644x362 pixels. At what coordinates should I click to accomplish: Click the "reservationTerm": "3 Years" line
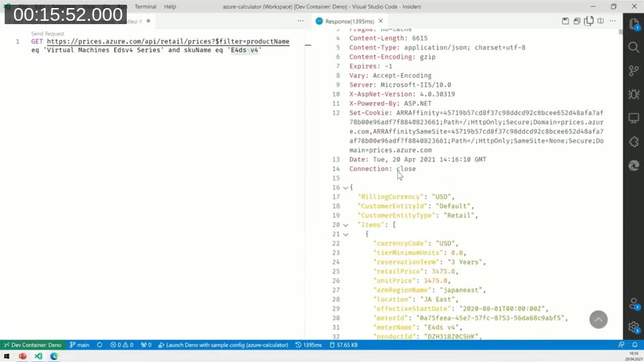[x=429, y=262]
